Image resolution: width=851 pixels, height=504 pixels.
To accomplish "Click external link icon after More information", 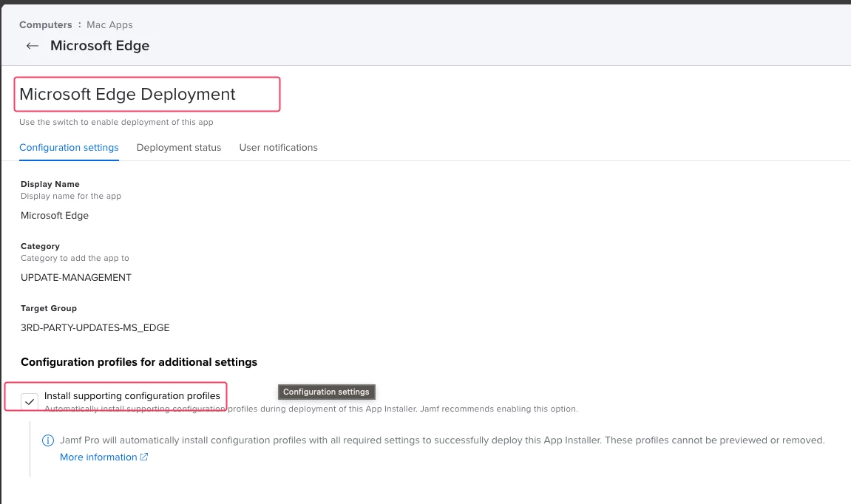I will (x=144, y=457).
